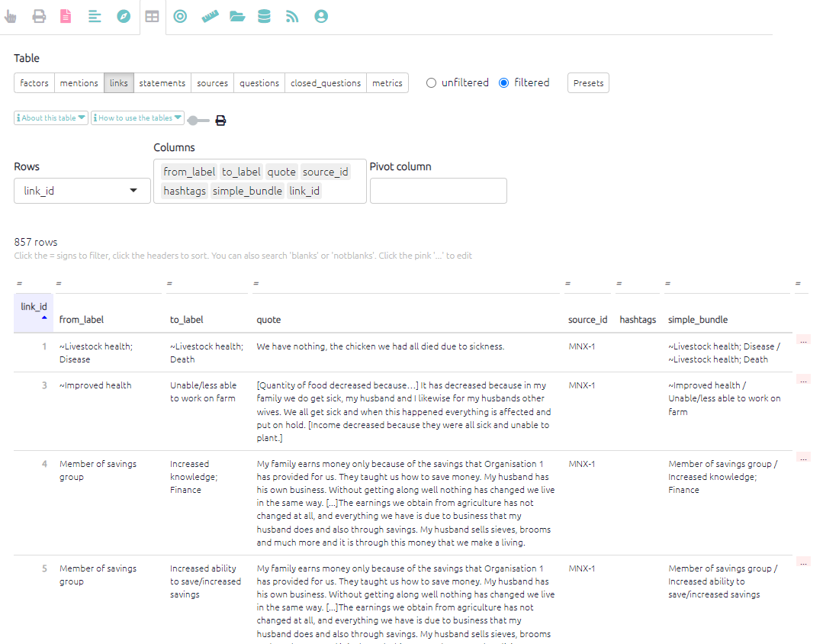This screenshot has height=644, width=839.
Task: Click the database icon in toolbar
Action: [x=264, y=16]
